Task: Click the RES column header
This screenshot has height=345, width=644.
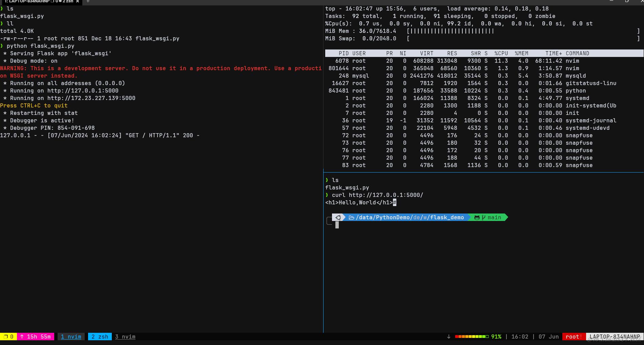Action: pyautogui.click(x=452, y=53)
